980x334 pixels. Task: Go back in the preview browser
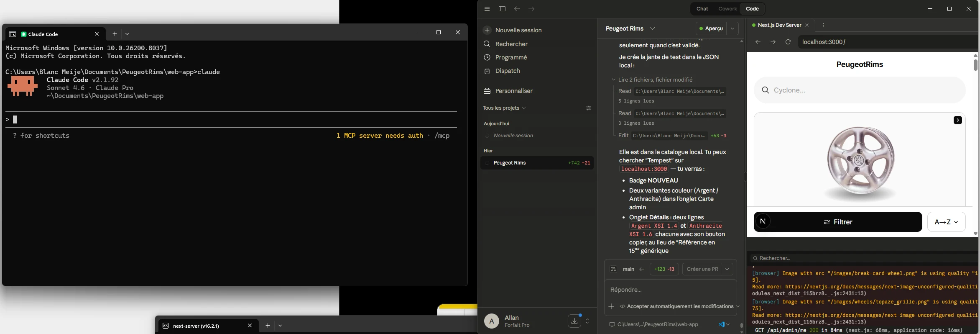point(758,42)
